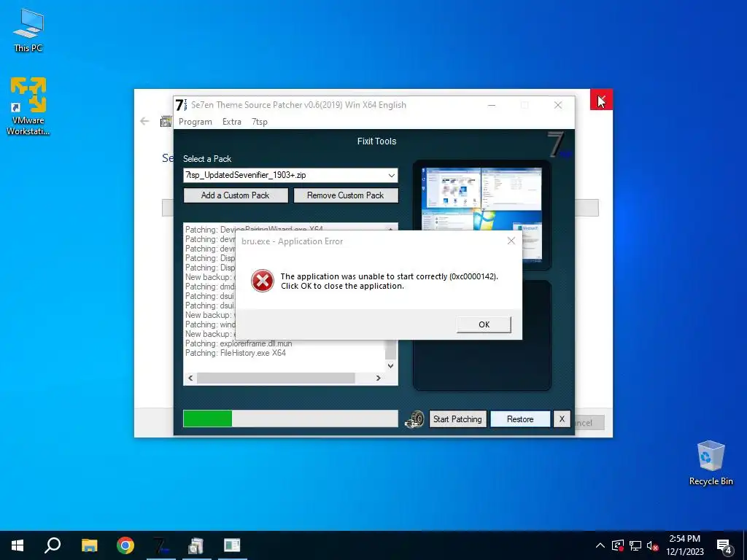Open Google Chrome from the taskbar
The image size is (747, 560).
coord(125,545)
